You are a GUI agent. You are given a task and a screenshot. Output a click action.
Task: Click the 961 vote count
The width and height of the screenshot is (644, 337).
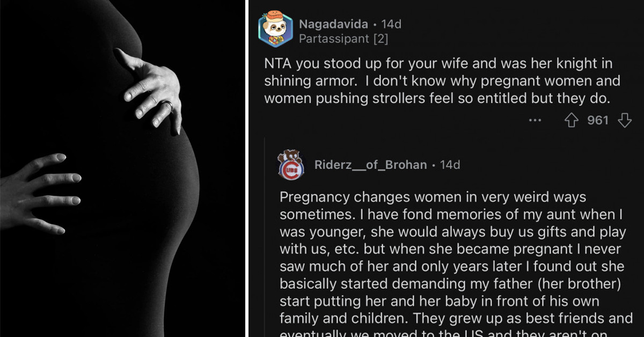coord(597,120)
